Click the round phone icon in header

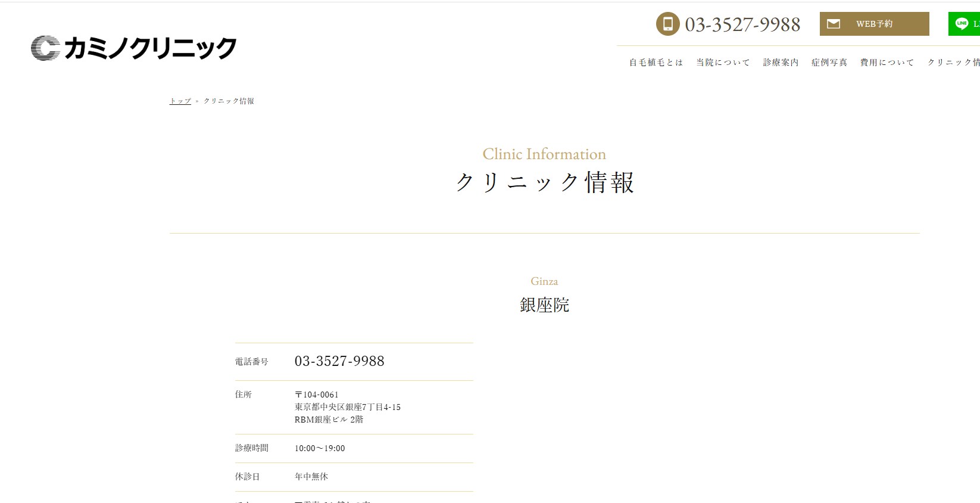[x=667, y=24]
